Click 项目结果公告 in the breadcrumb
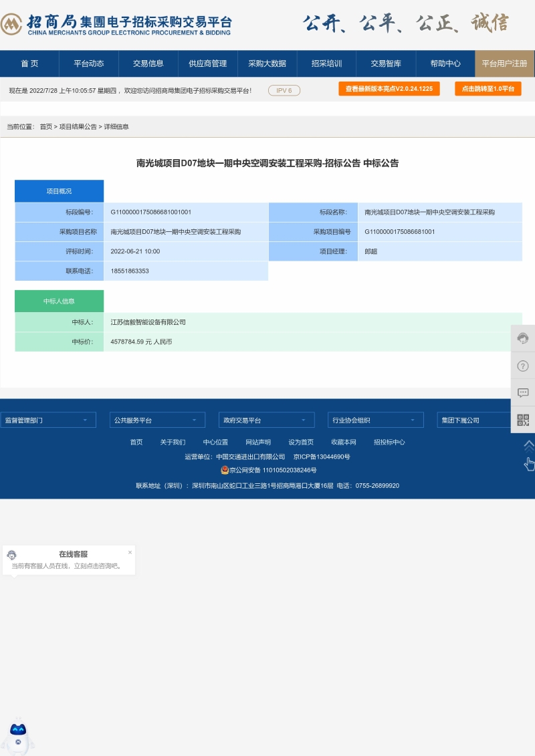Screen dimensions: 535x756 [x=78, y=127]
